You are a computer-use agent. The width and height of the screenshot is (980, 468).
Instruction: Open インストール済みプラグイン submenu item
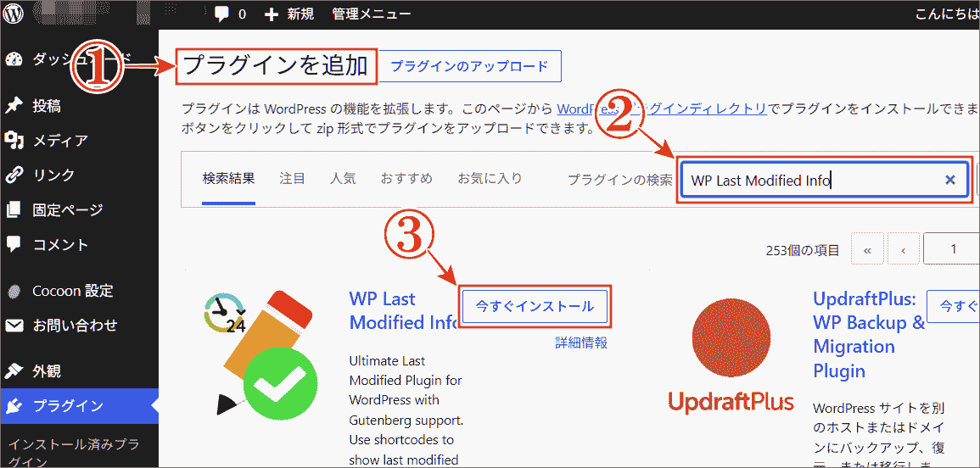click(73, 453)
